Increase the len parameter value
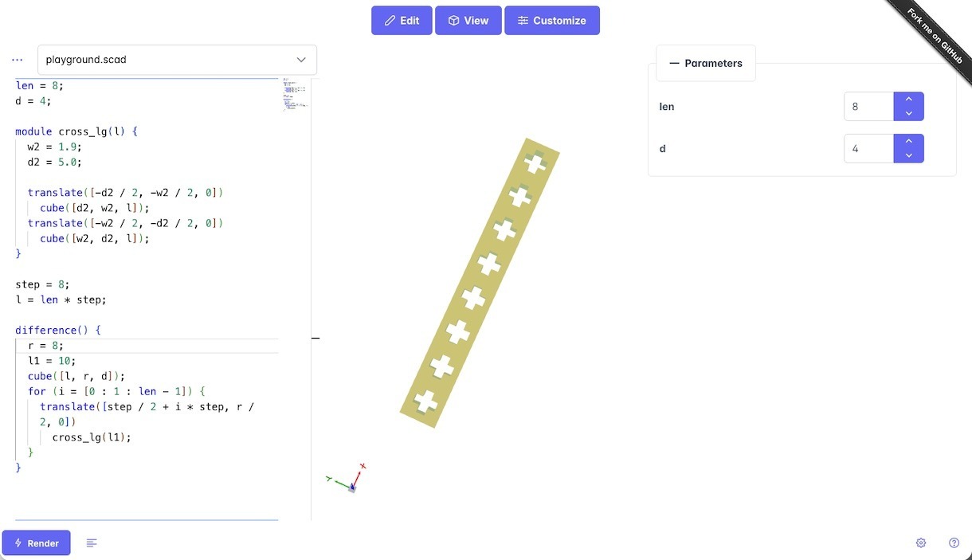972x560 pixels. pyautogui.click(x=909, y=100)
